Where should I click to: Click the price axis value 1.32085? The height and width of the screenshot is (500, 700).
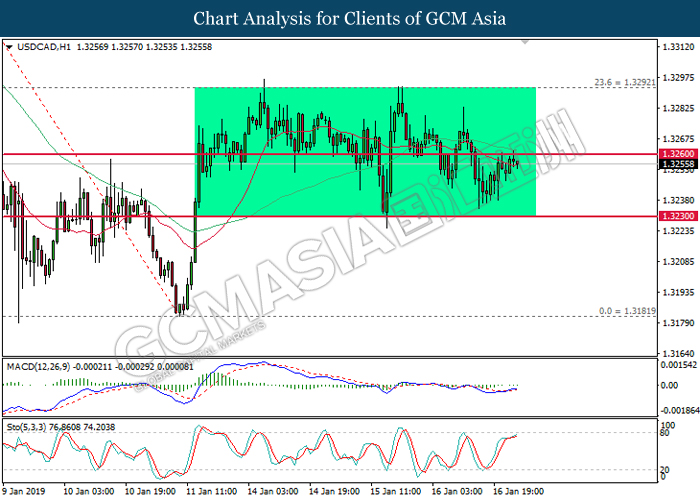[678, 262]
